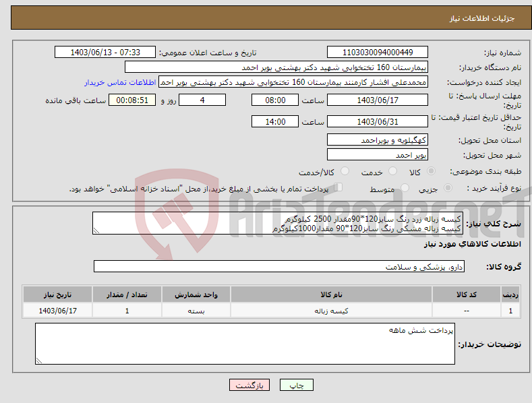
Task: Click the شرح کلی نیاز label
Action: point(494,224)
